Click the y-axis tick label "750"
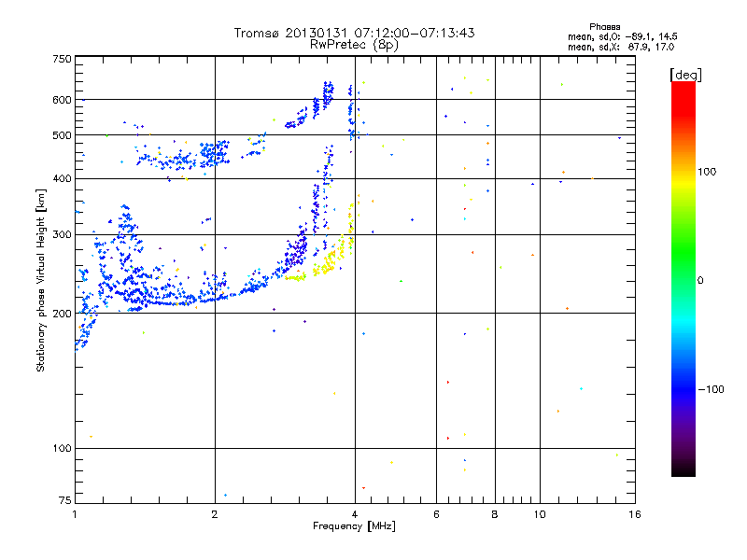The width and height of the screenshot is (747, 560). coord(62,59)
